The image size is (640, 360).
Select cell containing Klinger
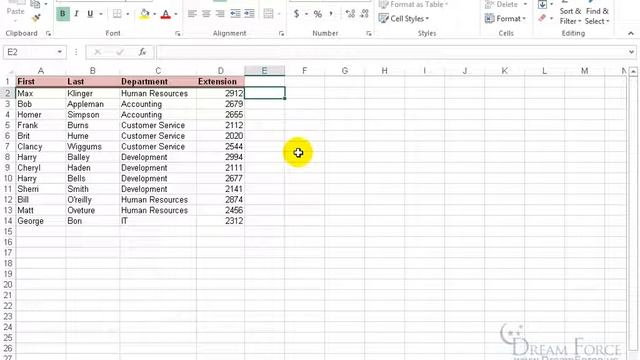click(93, 93)
